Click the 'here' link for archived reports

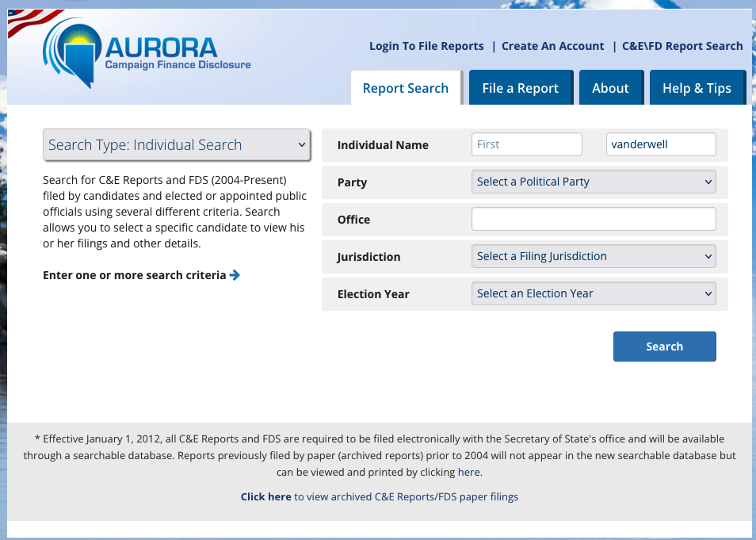tap(468, 472)
